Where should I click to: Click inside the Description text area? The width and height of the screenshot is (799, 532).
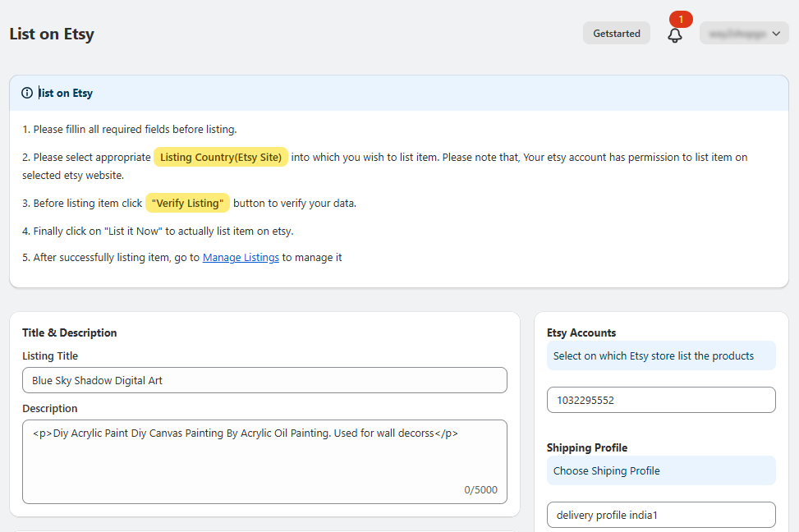tap(264, 461)
